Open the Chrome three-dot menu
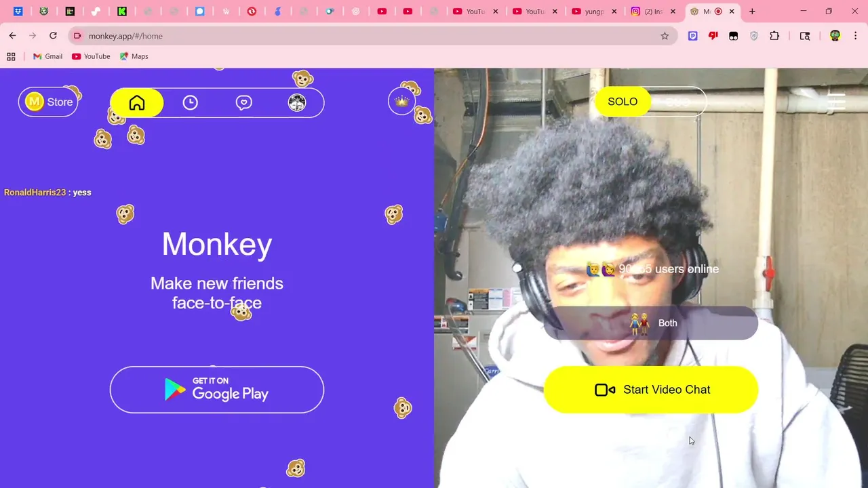Screen dimensions: 868x488 point(855,36)
